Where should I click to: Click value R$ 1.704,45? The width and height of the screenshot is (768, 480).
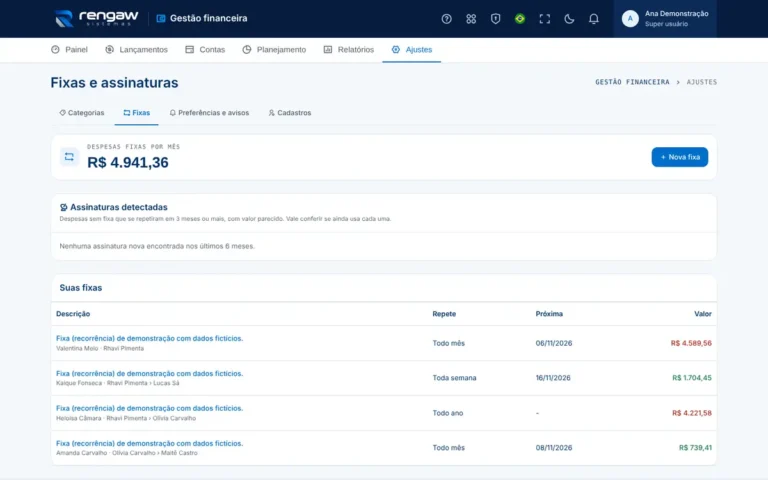[692, 378]
